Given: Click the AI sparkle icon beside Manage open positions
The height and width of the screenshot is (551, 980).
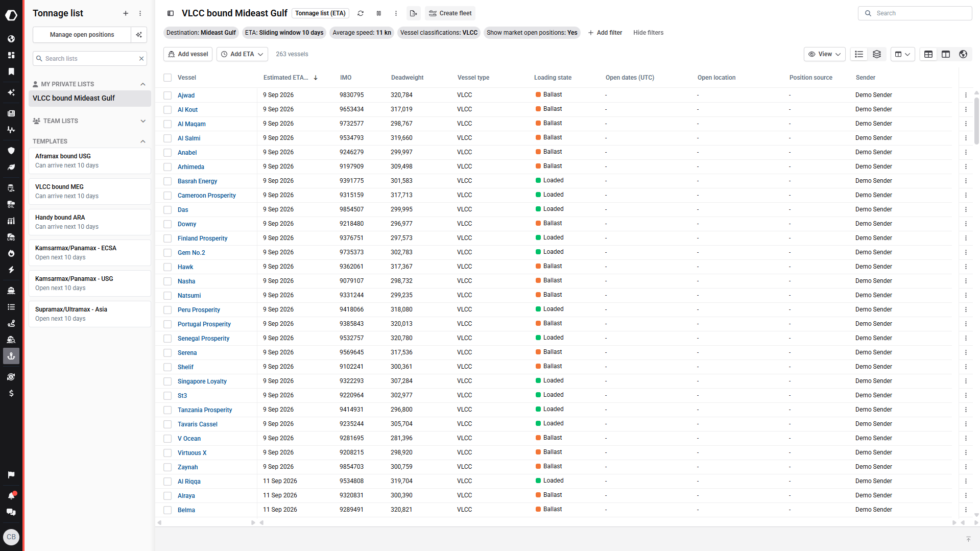Looking at the screenshot, I should point(139,35).
